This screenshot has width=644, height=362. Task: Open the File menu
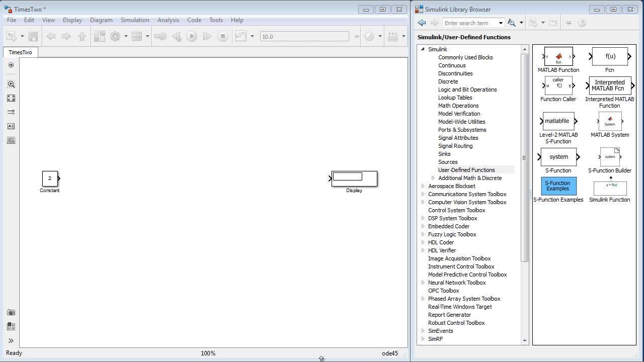point(11,20)
